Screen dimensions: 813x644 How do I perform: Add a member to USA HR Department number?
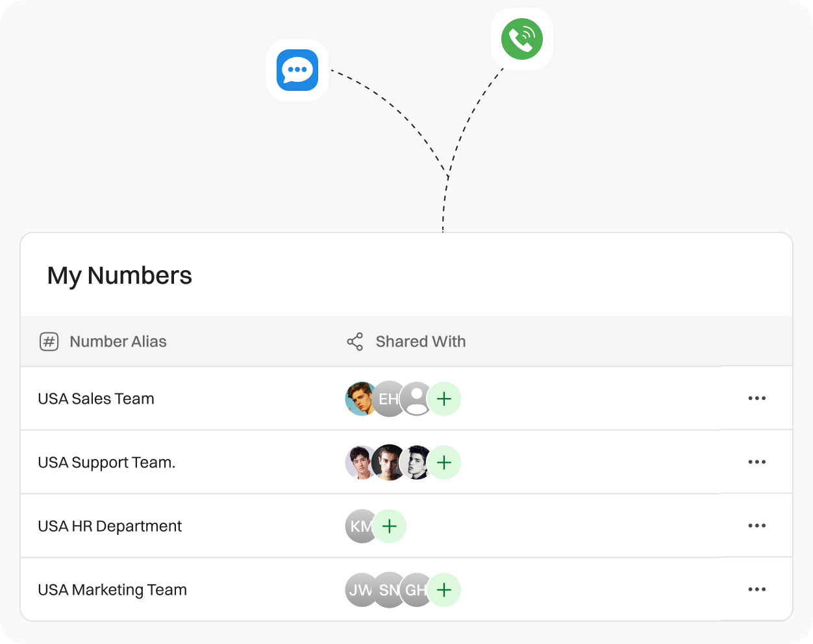point(390,526)
